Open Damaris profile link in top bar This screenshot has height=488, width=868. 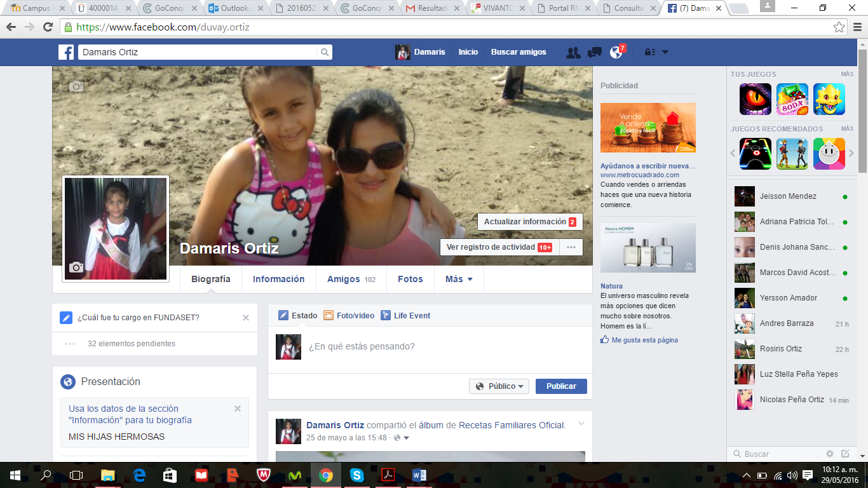[x=420, y=52]
